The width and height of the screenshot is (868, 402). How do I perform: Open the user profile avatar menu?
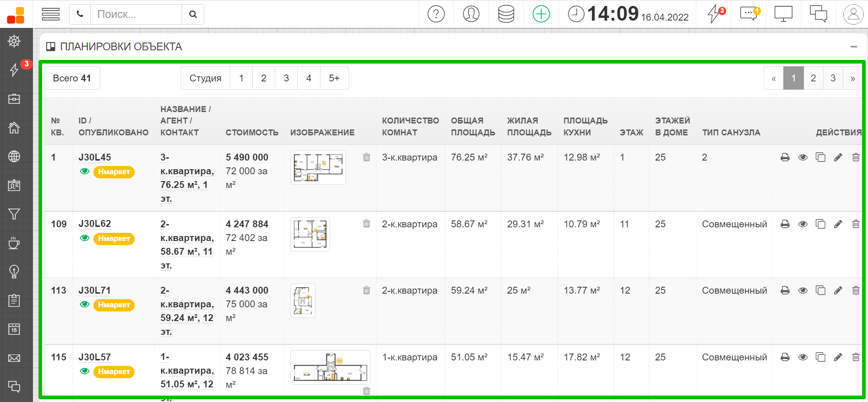click(x=853, y=14)
